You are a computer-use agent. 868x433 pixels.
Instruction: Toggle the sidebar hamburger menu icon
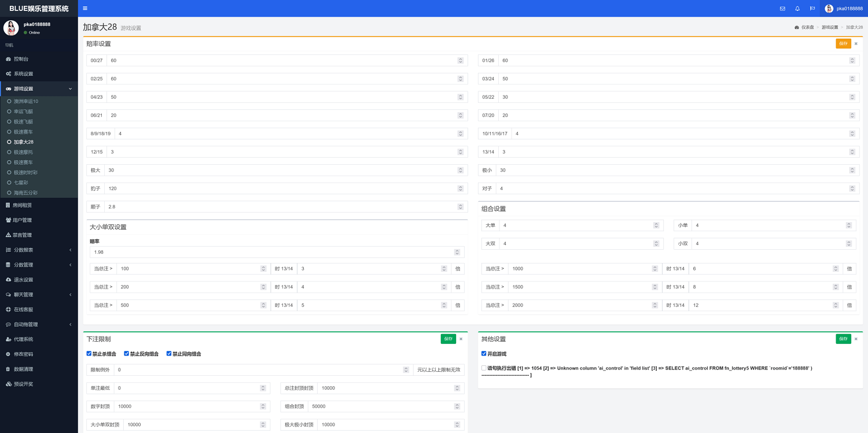click(85, 9)
